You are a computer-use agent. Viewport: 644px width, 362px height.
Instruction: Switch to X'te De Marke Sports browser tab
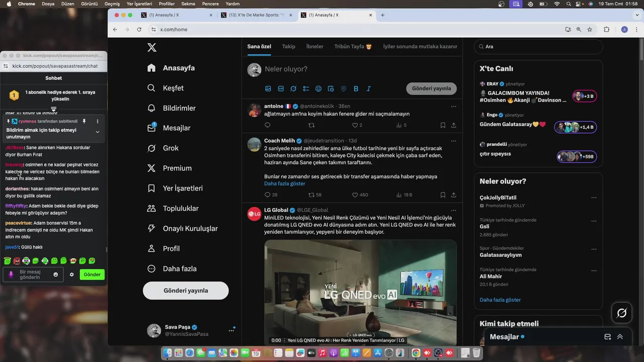tap(257, 15)
